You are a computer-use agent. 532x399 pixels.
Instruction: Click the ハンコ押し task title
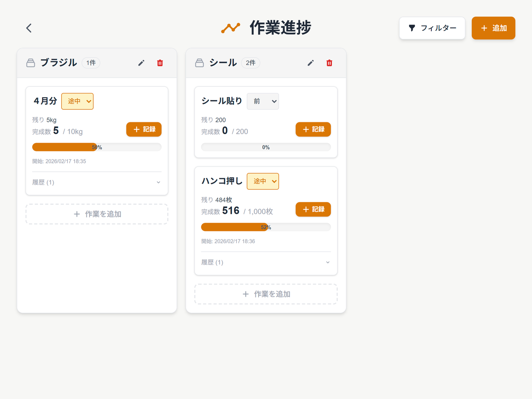click(222, 181)
